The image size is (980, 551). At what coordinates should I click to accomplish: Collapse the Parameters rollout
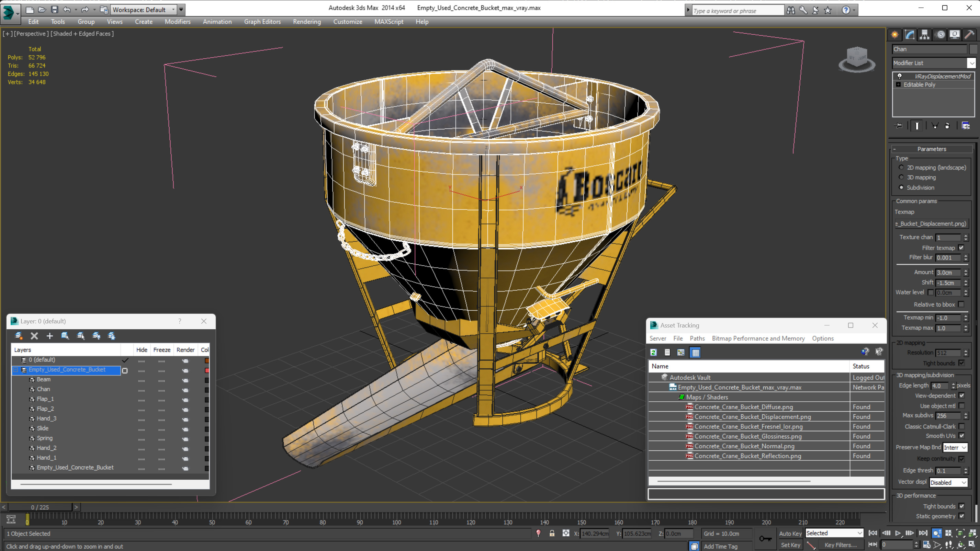[931, 149]
